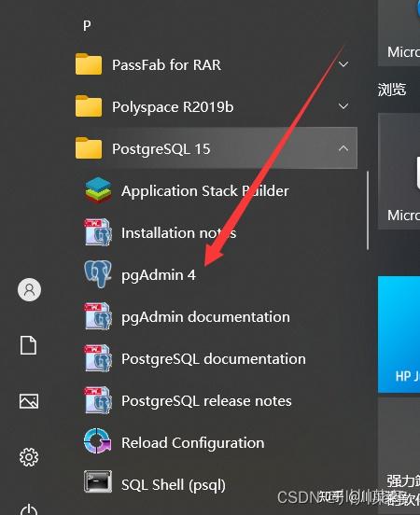Viewport: 420px width, 515px height.
Task: Launch pgAdmin 4 via its elephant icon
Action: (98, 274)
